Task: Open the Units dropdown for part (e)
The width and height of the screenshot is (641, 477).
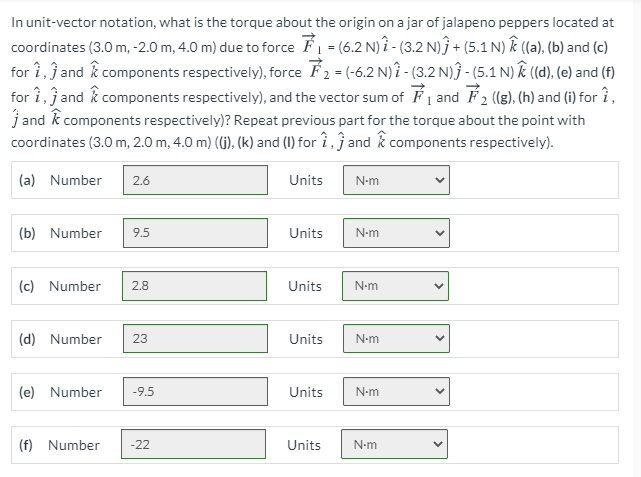Action: point(397,392)
